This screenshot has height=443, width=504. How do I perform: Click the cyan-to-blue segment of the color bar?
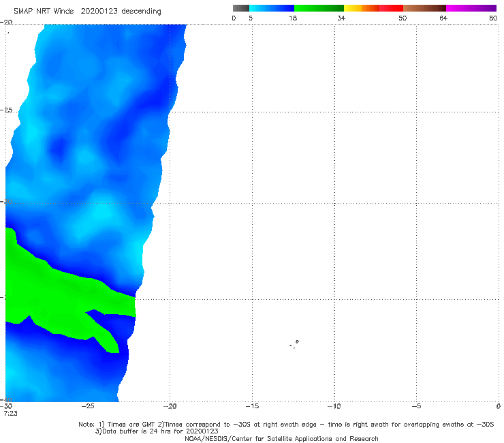tap(272, 8)
